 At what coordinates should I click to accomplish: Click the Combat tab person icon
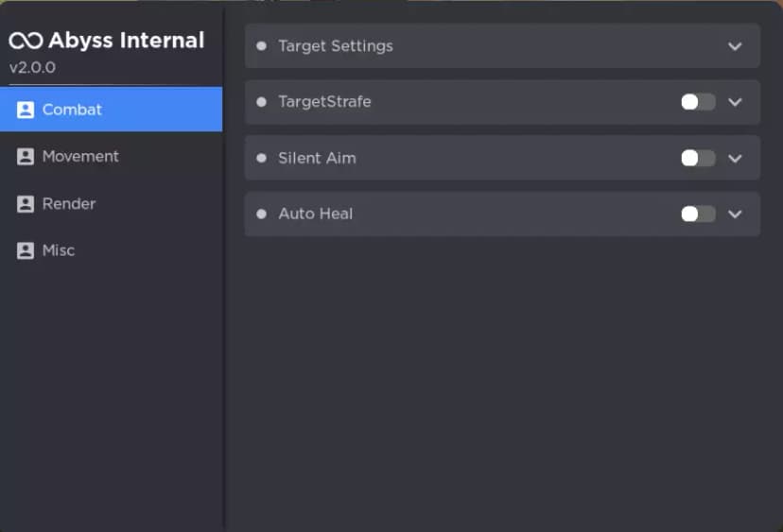coord(26,110)
